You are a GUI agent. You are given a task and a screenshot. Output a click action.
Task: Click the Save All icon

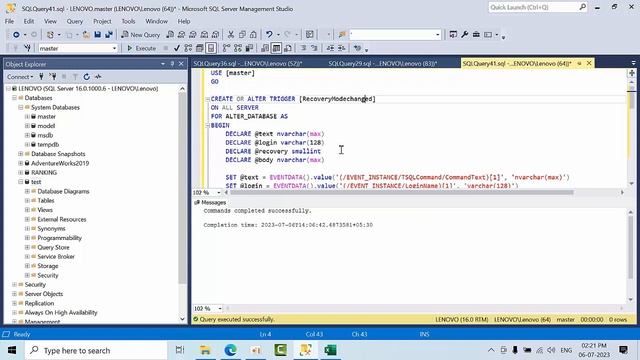[109, 35]
